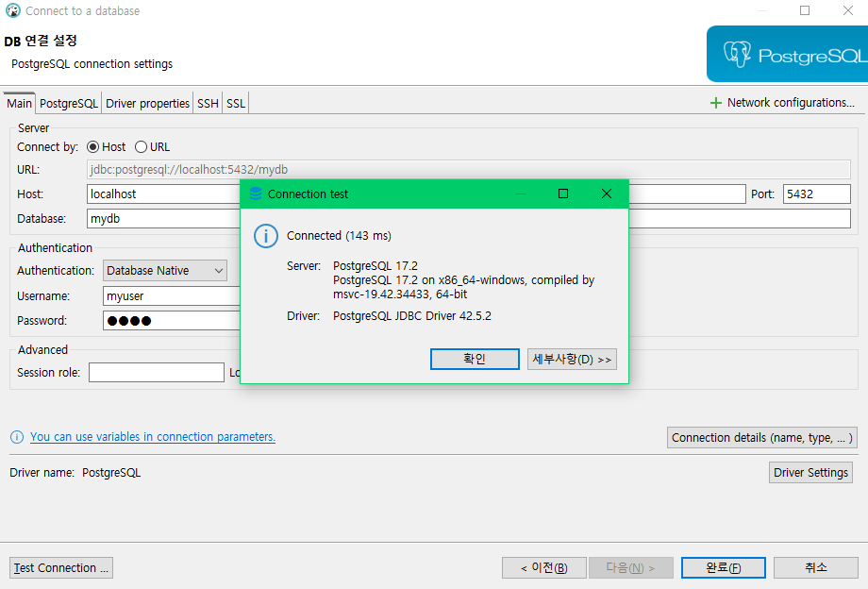The image size is (868, 589).
Task: Click the DBeaver app icon in title bar
Action: coord(12,10)
